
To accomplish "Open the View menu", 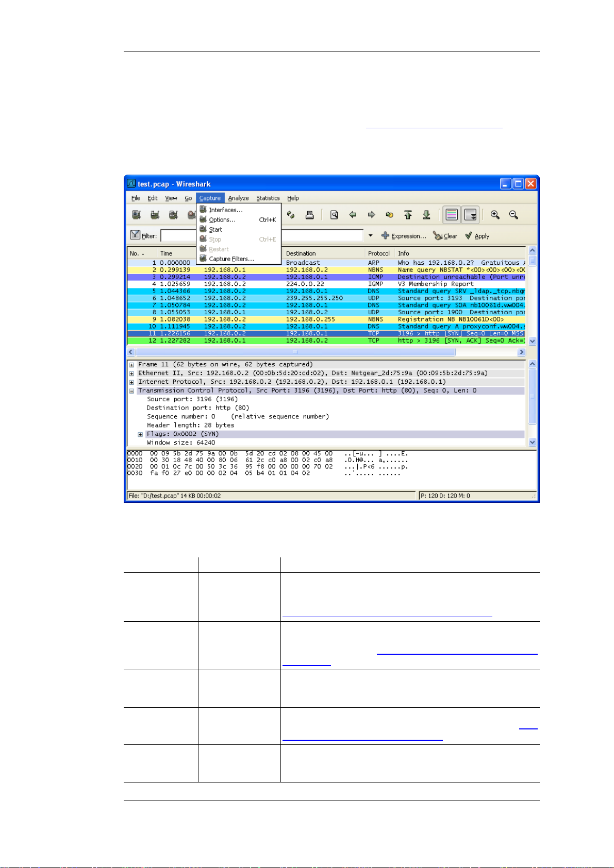I will click(x=171, y=198).
